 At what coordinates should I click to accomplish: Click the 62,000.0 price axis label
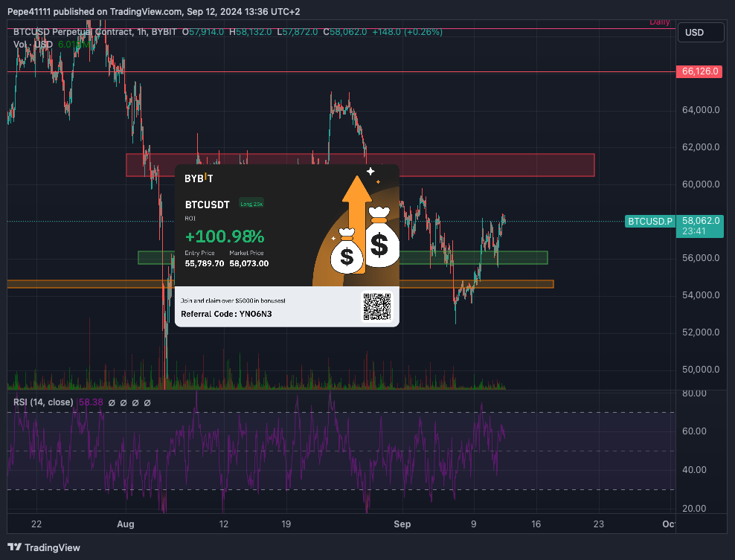pos(701,147)
